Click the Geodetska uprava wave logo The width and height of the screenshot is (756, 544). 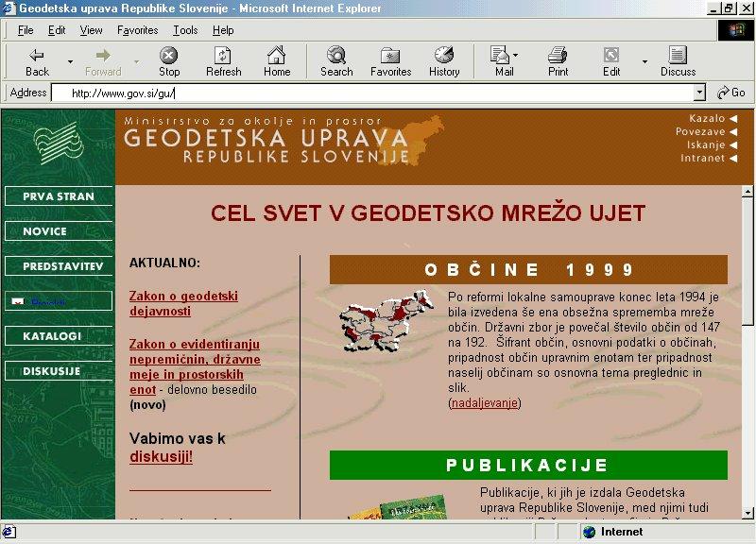tap(59, 143)
